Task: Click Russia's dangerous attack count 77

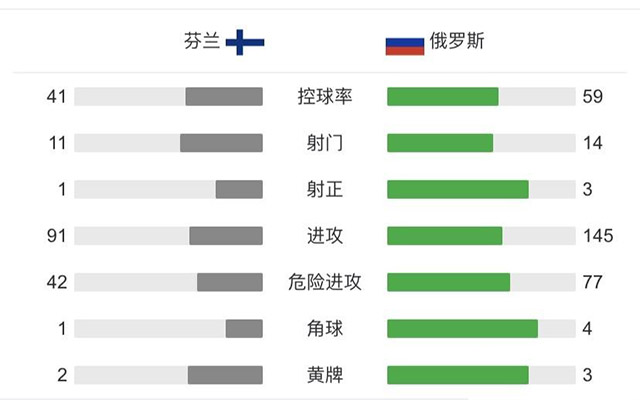Action: (x=592, y=282)
